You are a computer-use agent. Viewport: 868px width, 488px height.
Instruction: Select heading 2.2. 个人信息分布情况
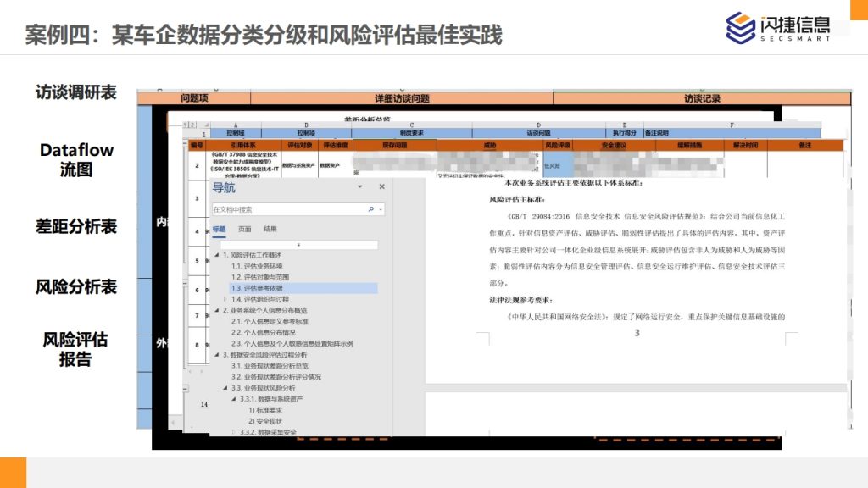[x=264, y=332]
